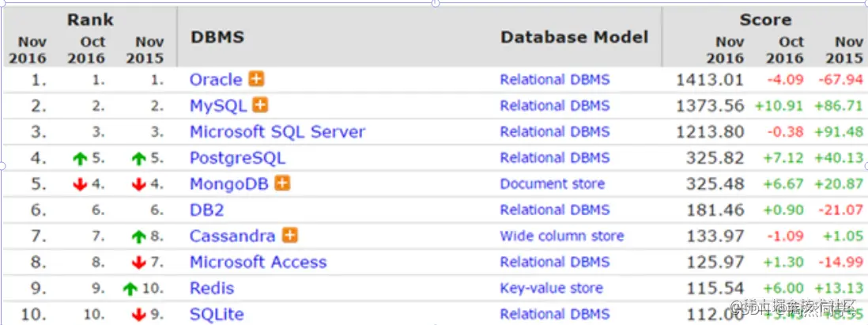Open the Oracle DBMS link
The height and width of the screenshot is (325, 868).
[216, 80]
